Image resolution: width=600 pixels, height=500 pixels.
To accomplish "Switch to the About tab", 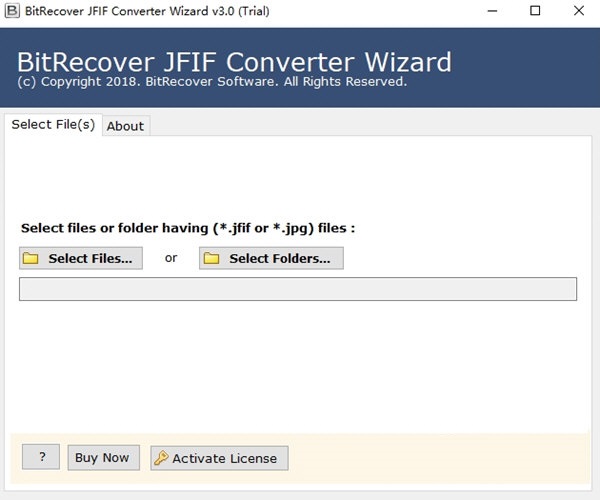I will (126, 126).
